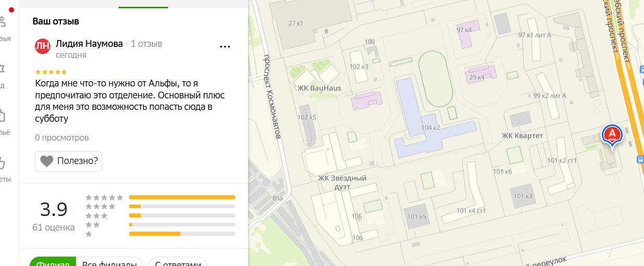Click the 61 оценка label
Image resolution: width=644 pixels, height=266 pixels.
pos(53,227)
